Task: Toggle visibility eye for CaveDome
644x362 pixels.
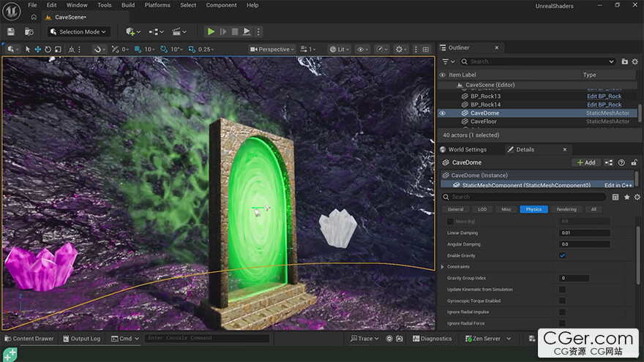Action: pyautogui.click(x=442, y=113)
